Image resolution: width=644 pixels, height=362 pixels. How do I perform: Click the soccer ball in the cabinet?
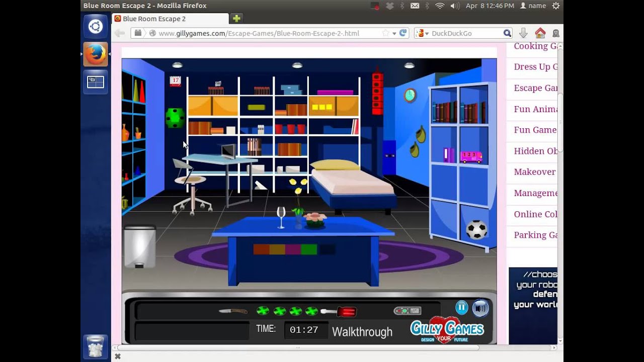point(476,229)
